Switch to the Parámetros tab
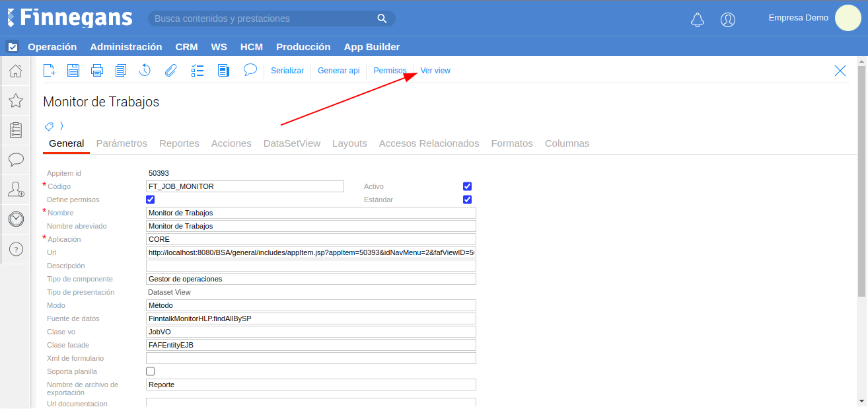The width and height of the screenshot is (868, 409). [122, 143]
